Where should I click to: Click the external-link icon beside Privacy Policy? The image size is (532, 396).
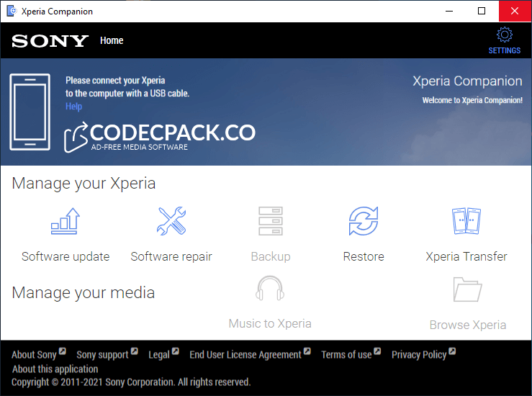click(452, 351)
